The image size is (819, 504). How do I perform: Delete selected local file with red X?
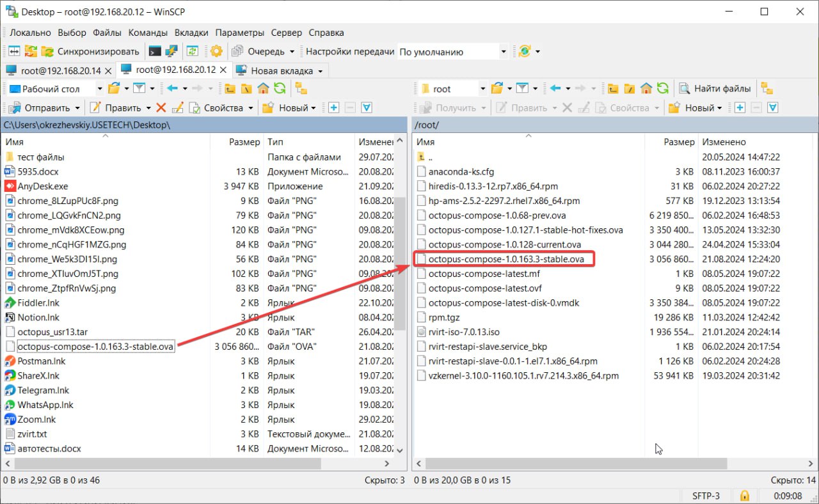tap(161, 107)
